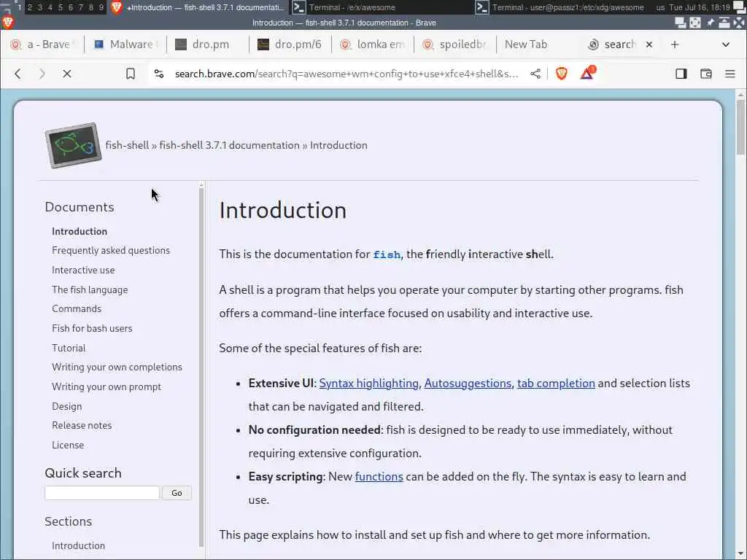
Task: Click the fish-shell breadcrumb link
Action: coord(127,145)
